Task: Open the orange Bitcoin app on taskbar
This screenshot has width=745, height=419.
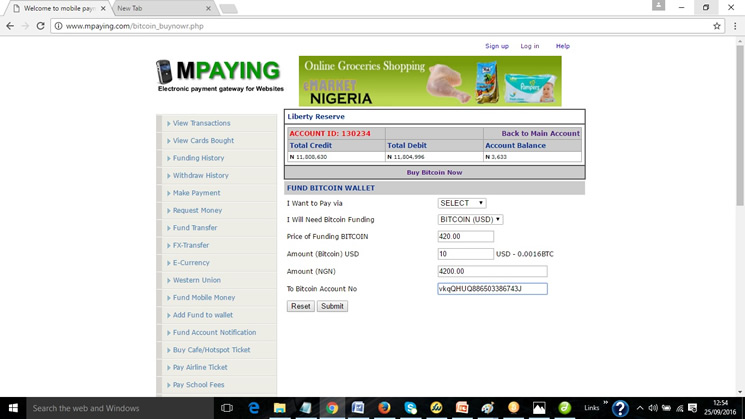Action: tap(514, 408)
